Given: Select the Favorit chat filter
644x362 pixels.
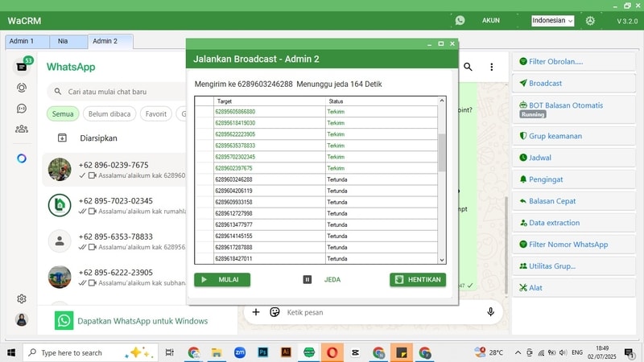Looking at the screenshot, I should point(156,113).
